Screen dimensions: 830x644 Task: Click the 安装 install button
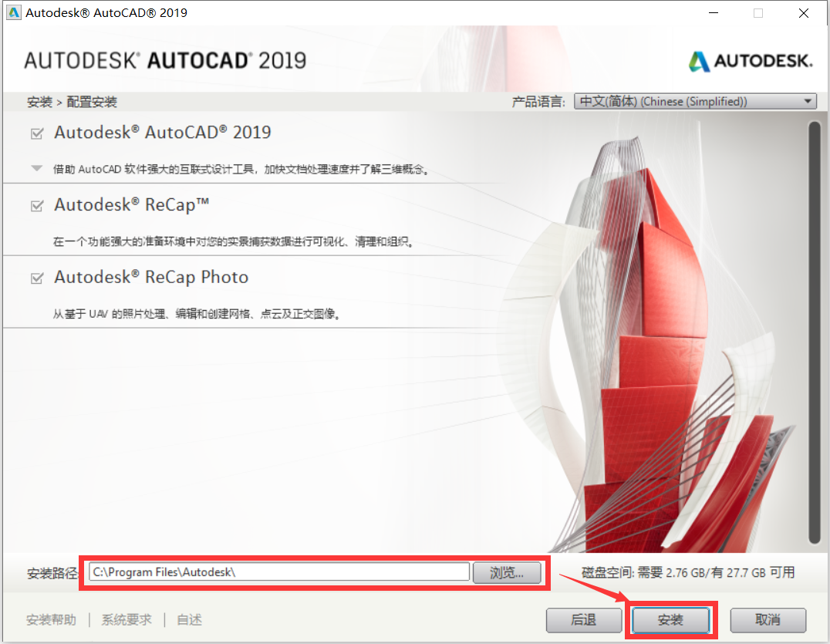coord(670,620)
